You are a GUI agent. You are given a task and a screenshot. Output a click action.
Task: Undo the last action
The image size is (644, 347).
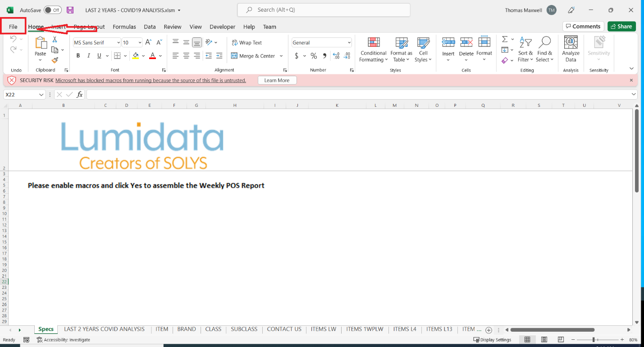coord(14,39)
